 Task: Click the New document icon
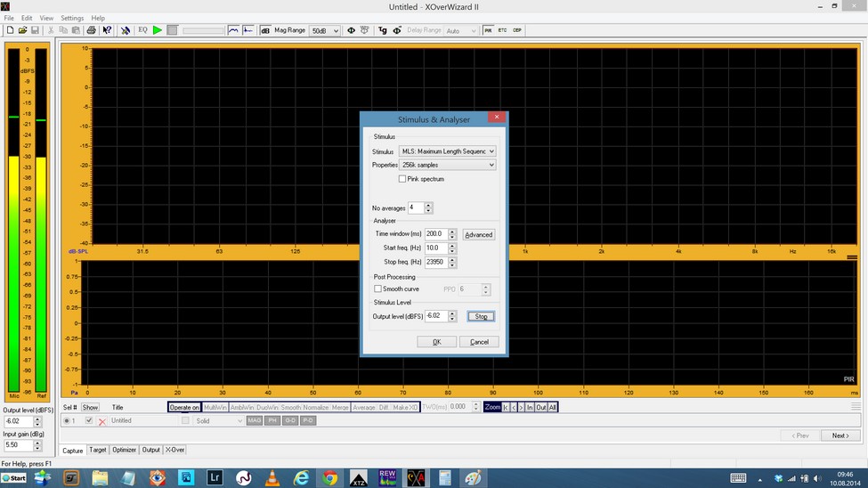[x=10, y=30]
